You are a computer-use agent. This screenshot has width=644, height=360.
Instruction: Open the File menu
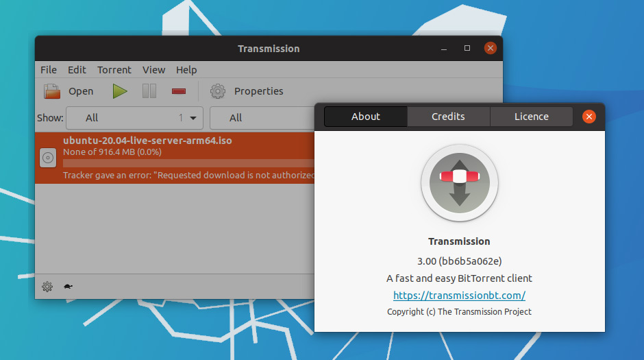[x=49, y=70]
